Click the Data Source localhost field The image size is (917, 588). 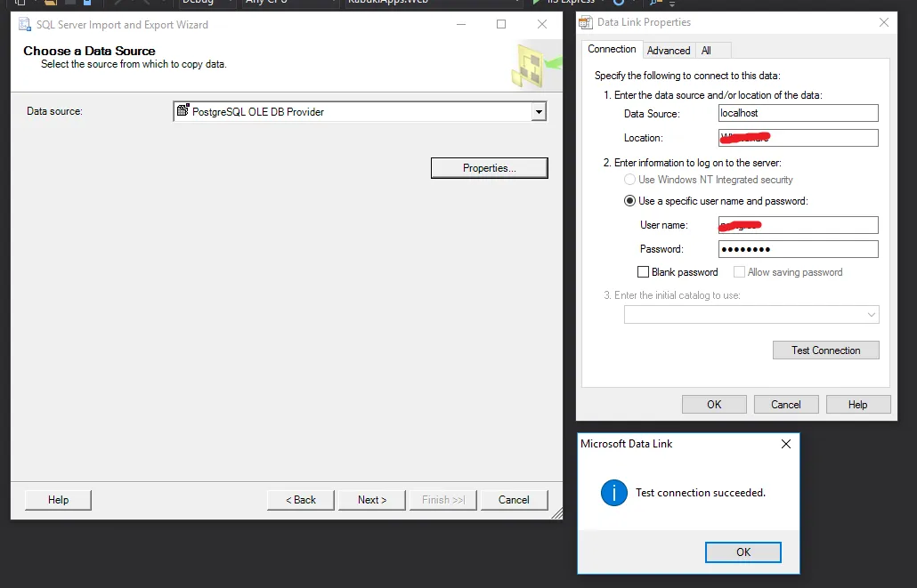pos(799,113)
